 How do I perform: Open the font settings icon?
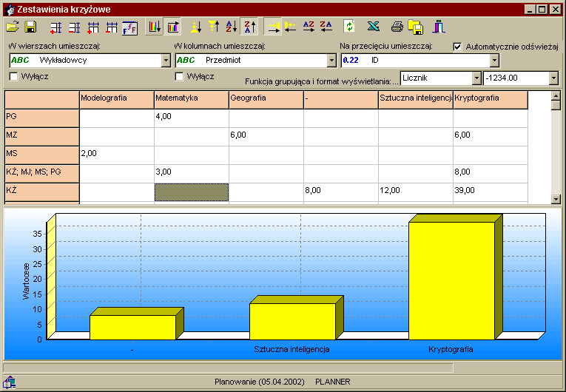(x=130, y=27)
